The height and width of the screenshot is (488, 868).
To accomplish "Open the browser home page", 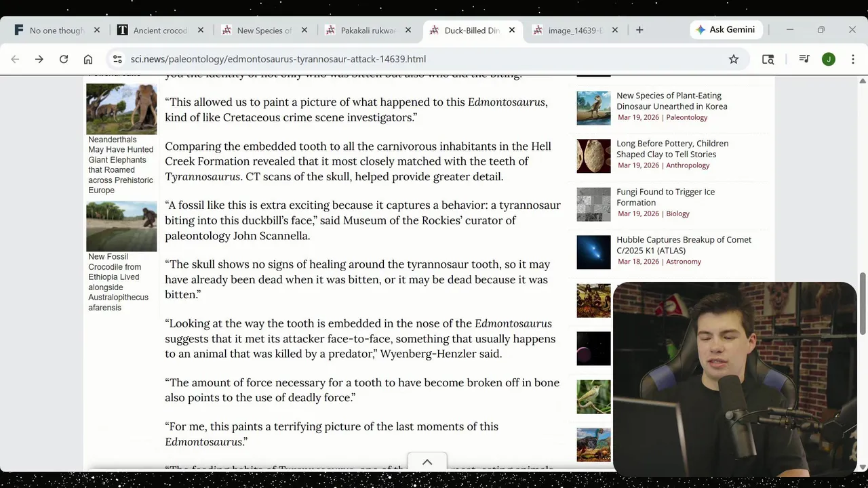I will [88, 59].
